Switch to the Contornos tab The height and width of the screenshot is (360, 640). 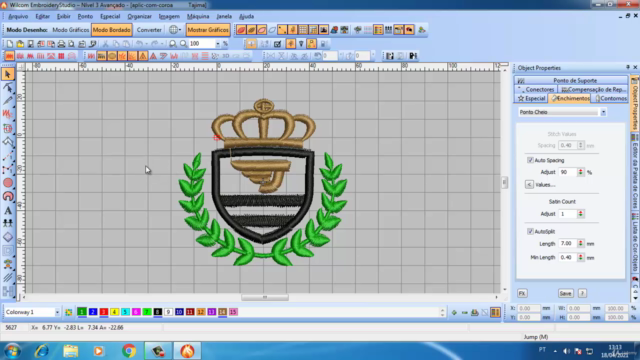[610, 98]
